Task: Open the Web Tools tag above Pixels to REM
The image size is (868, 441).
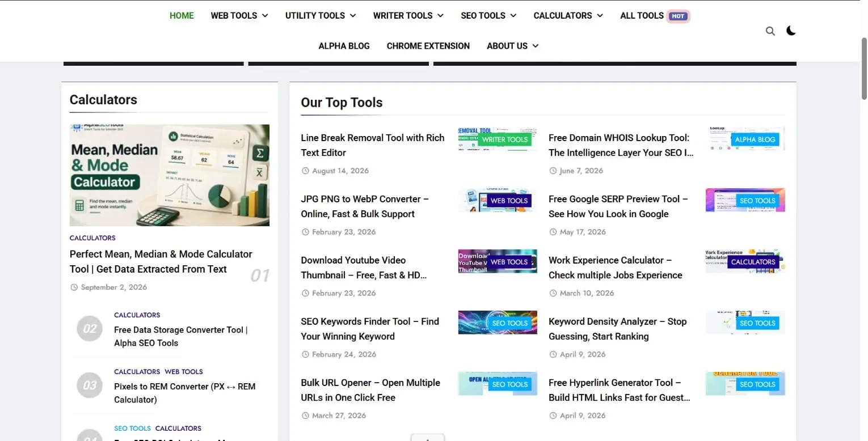Action: [184, 372]
